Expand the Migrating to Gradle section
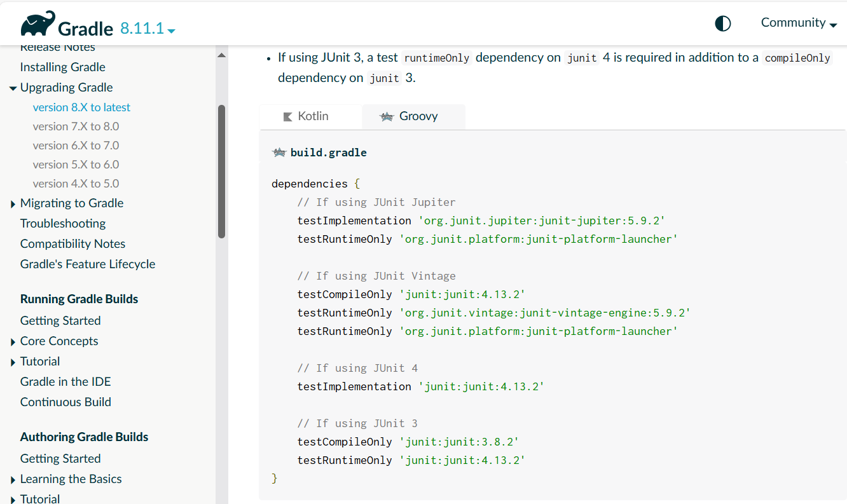The width and height of the screenshot is (847, 504). pyautogui.click(x=13, y=204)
